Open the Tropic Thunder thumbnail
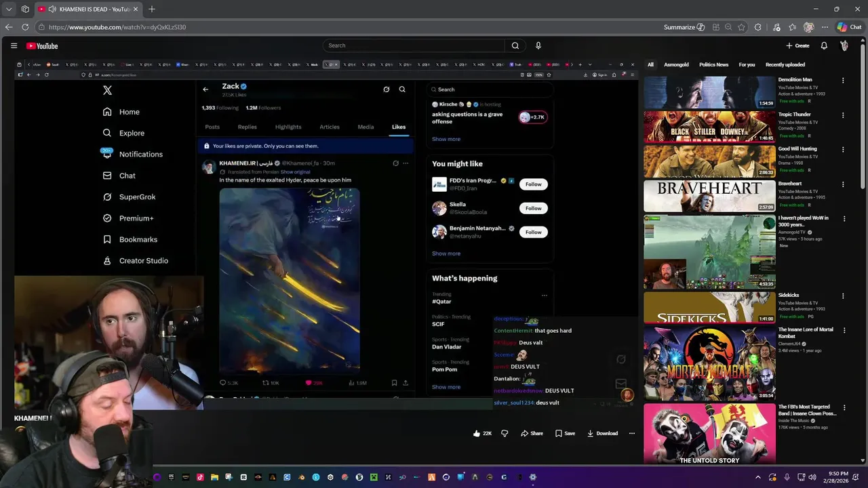The image size is (868, 488). point(709,127)
